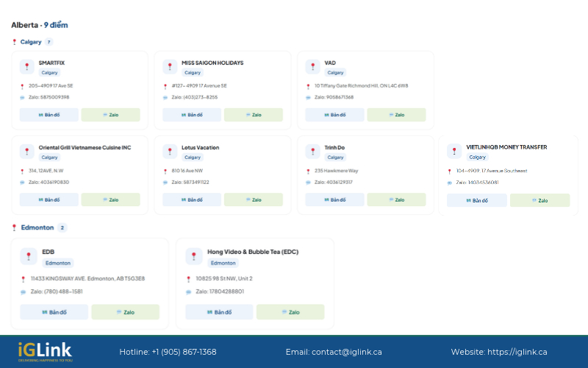Click the VAD location pin icon

[x=313, y=66]
